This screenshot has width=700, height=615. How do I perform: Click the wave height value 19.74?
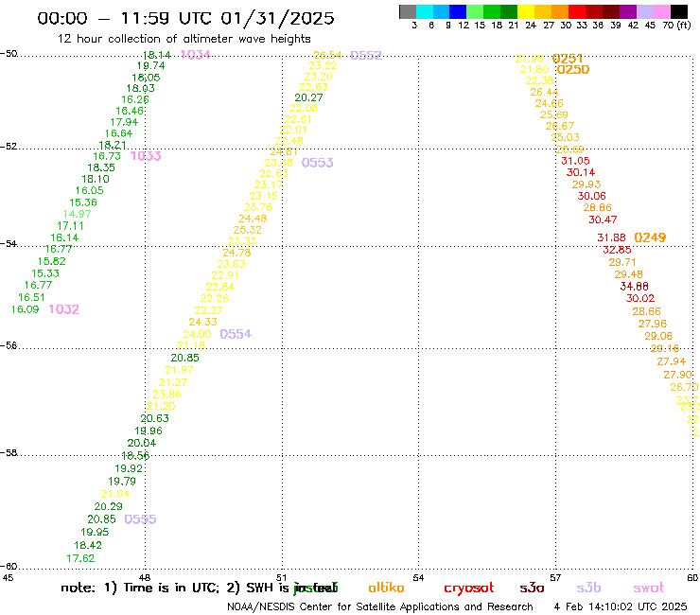[x=151, y=65]
